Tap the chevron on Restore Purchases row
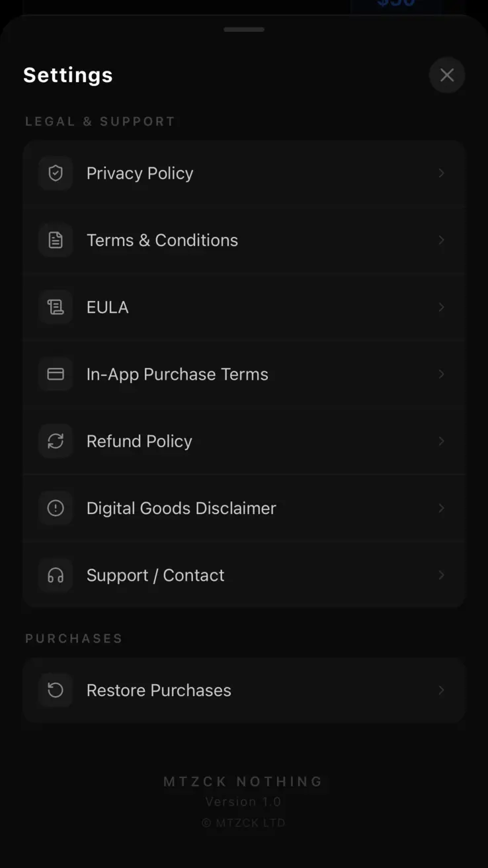This screenshot has height=868, width=488. click(441, 690)
